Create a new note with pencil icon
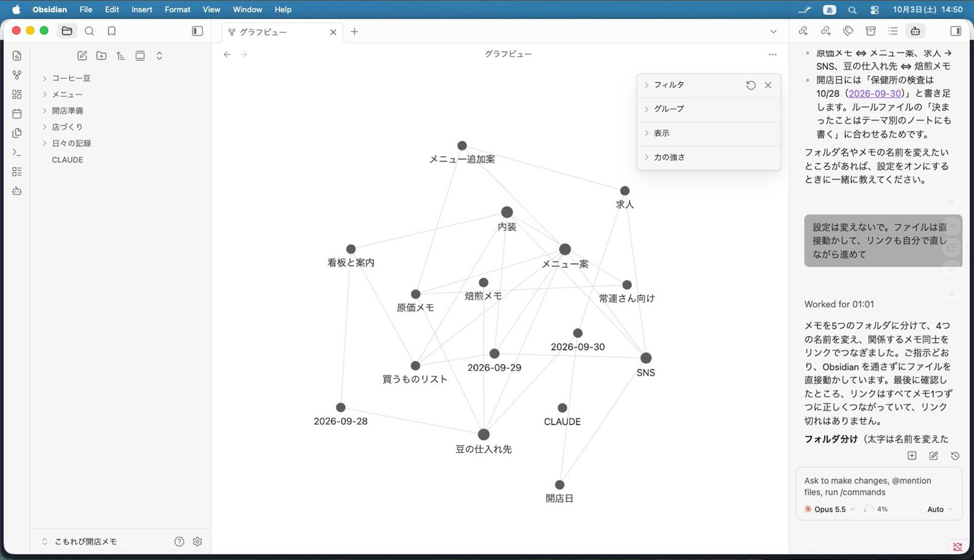 pos(82,56)
